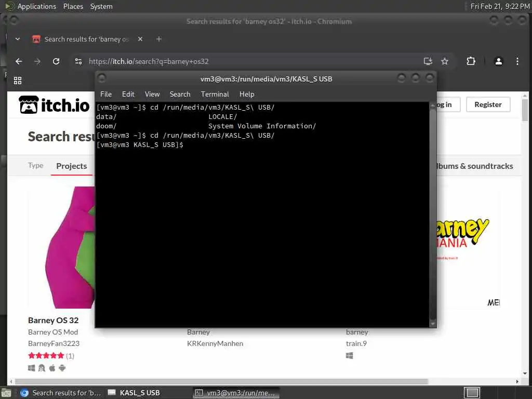The height and width of the screenshot is (399, 532).
Task: Click the browser page vertical scrollbar
Action: [525, 234]
